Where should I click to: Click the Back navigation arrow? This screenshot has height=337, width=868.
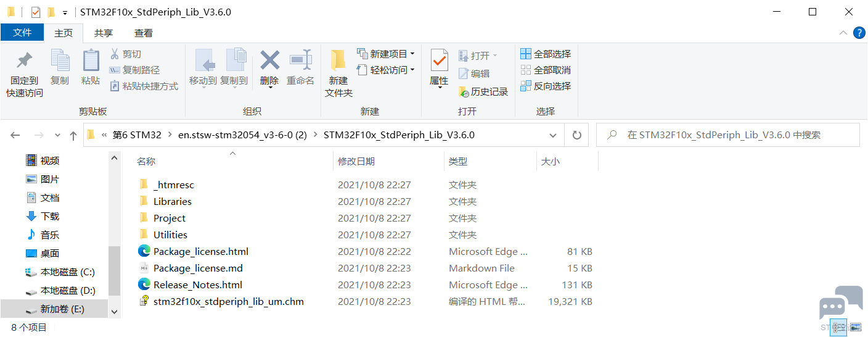(15, 135)
